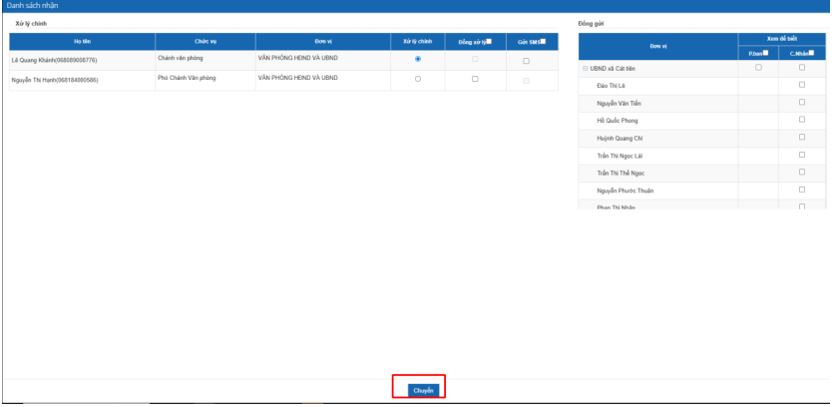The width and height of the screenshot is (832, 407).
Task: Tick Đồng xử lý for Nguyễn Thị Hạnh
Action: click(475, 79)
